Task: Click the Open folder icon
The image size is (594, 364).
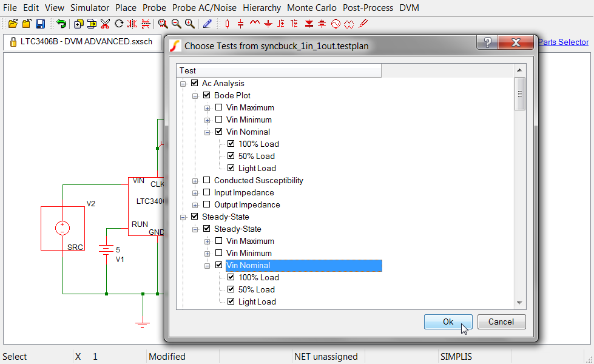Action: (13, 24)
